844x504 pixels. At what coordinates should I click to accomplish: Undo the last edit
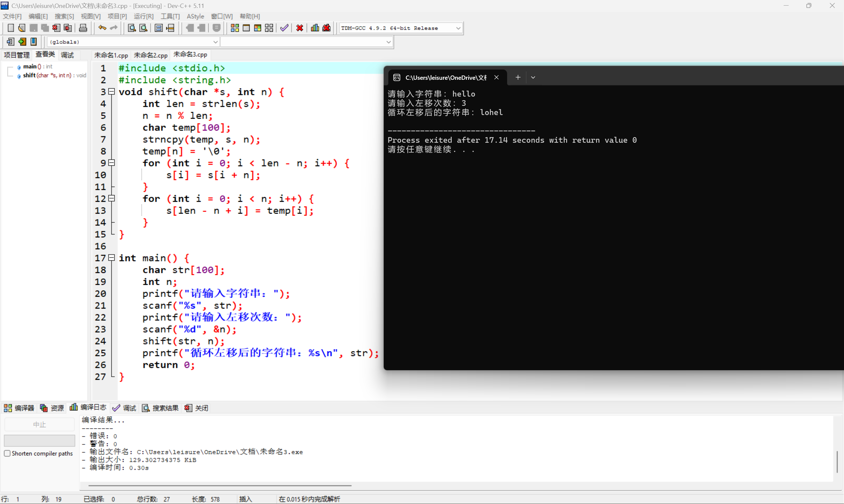click(x=102, y=28)
